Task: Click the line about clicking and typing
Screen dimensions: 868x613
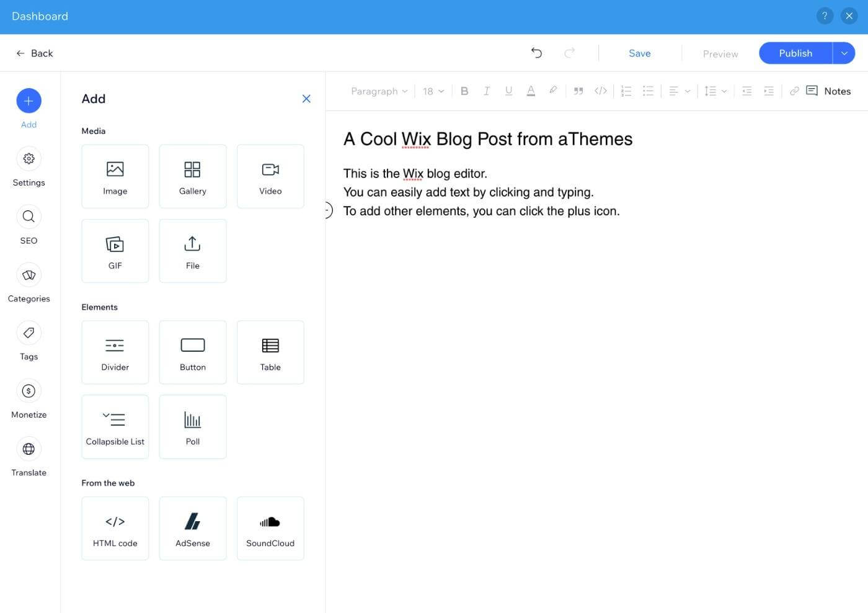Action: 469,192
